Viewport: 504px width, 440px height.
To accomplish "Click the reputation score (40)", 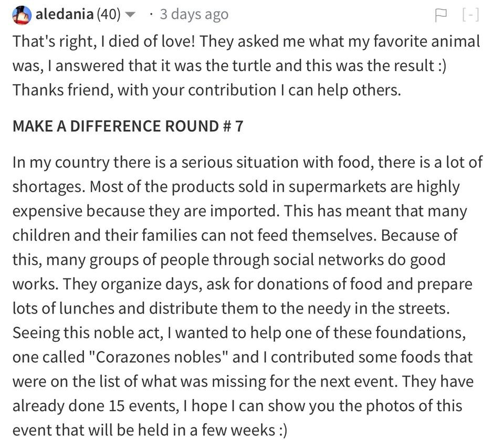I will 109,14.
